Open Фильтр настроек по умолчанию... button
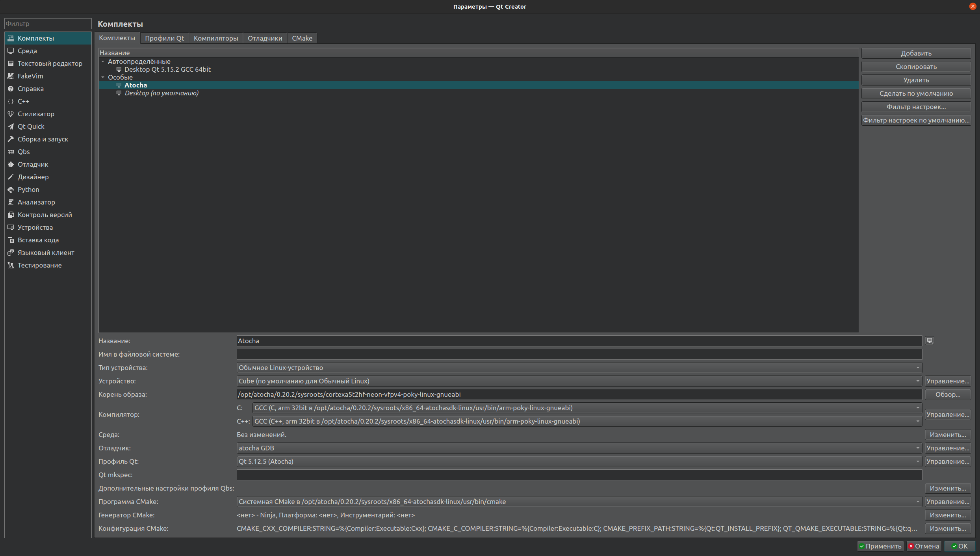This screenshot has width=980, height=556. point(916,120)
